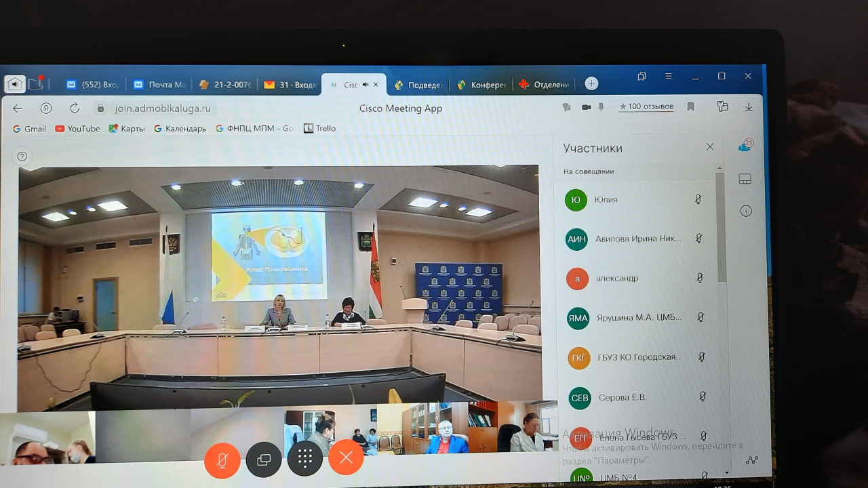Open the browser hamburger menu
The image size is (868, 488).
pyautogui.click(x=668, y=76)
